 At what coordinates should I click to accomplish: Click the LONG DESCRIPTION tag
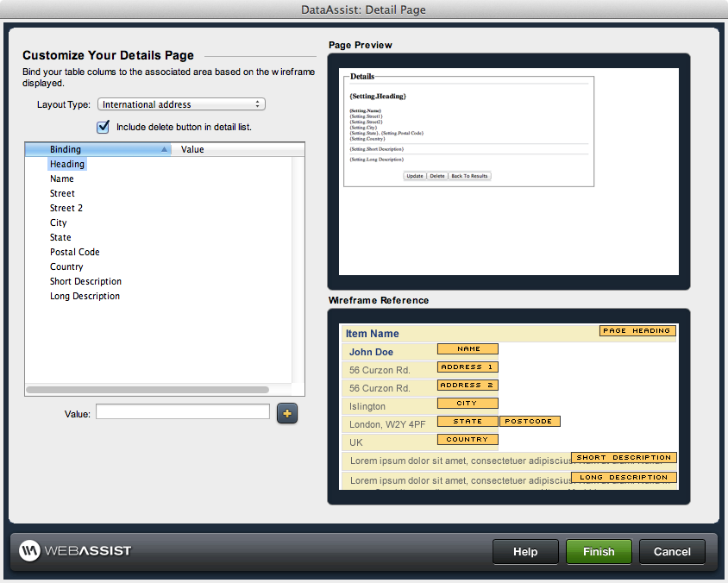(x=623, y=476)
